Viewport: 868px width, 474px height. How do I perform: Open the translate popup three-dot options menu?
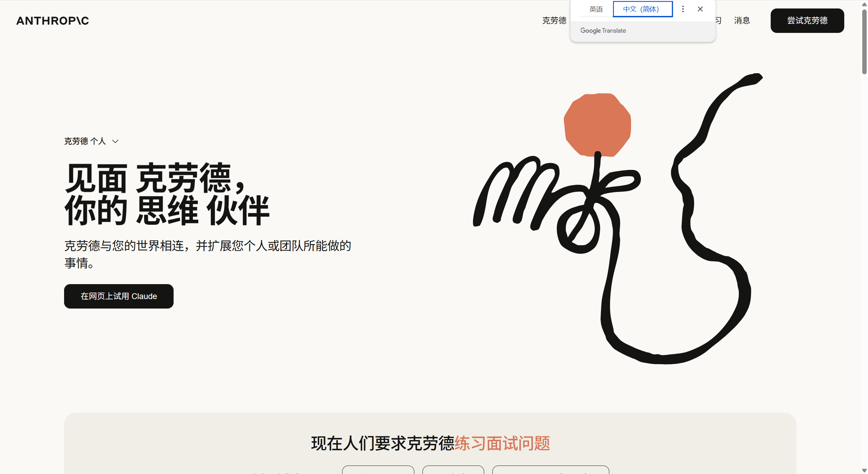pyautogui.click(x=683, y=9)
